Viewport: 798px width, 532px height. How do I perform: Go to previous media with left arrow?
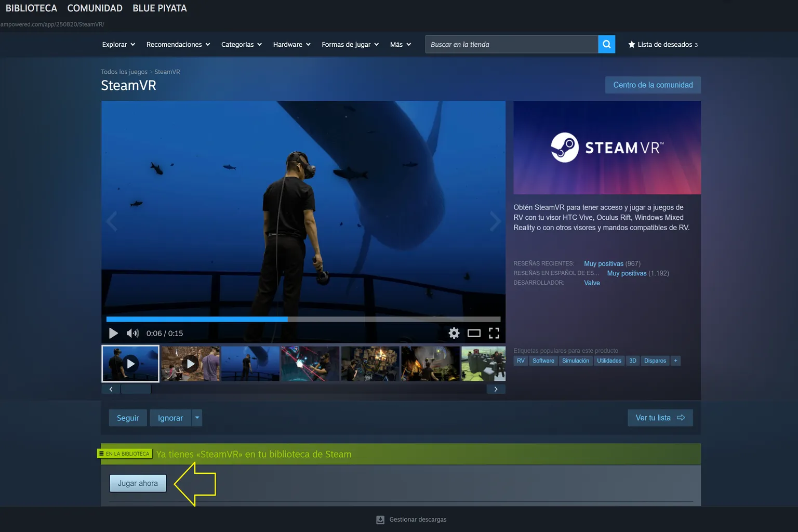pos(112,221)
